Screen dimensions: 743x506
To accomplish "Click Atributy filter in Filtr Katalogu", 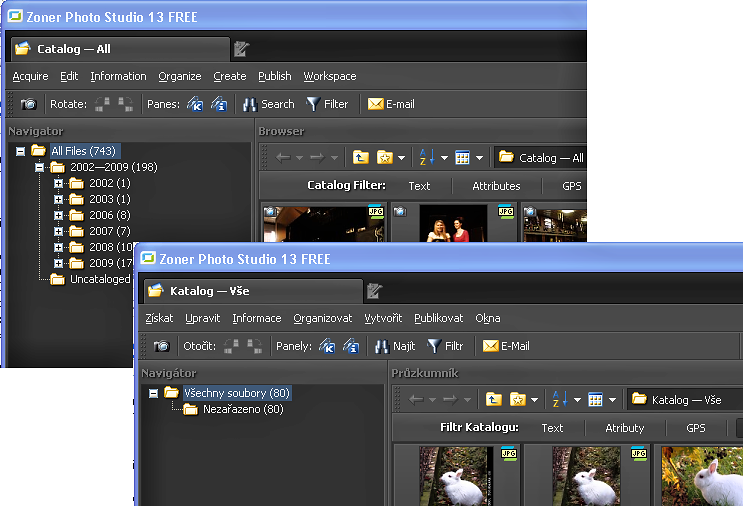I will coord(625,428).
